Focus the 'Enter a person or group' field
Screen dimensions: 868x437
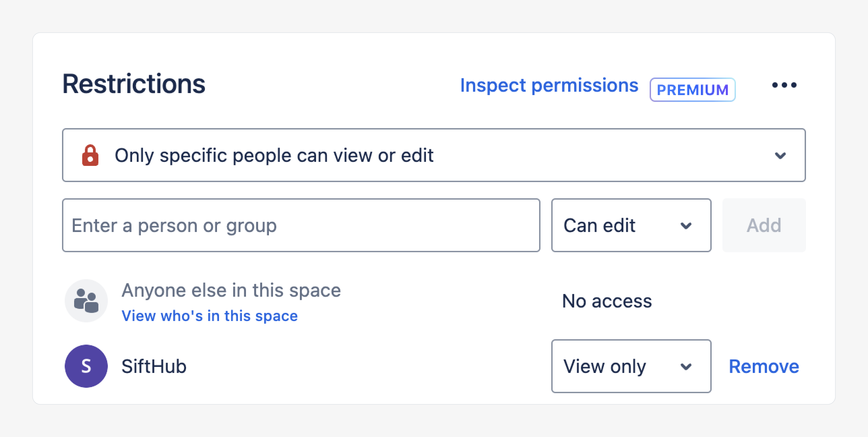(301, 226)
